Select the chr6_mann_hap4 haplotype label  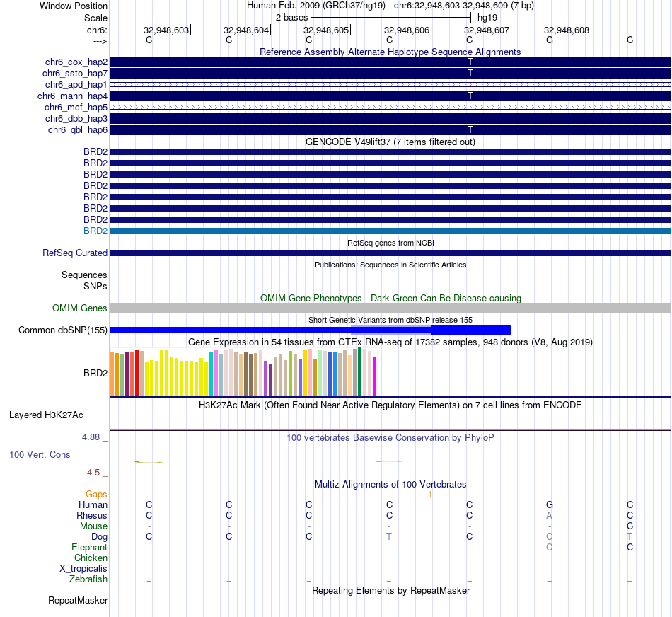[72, 96]
